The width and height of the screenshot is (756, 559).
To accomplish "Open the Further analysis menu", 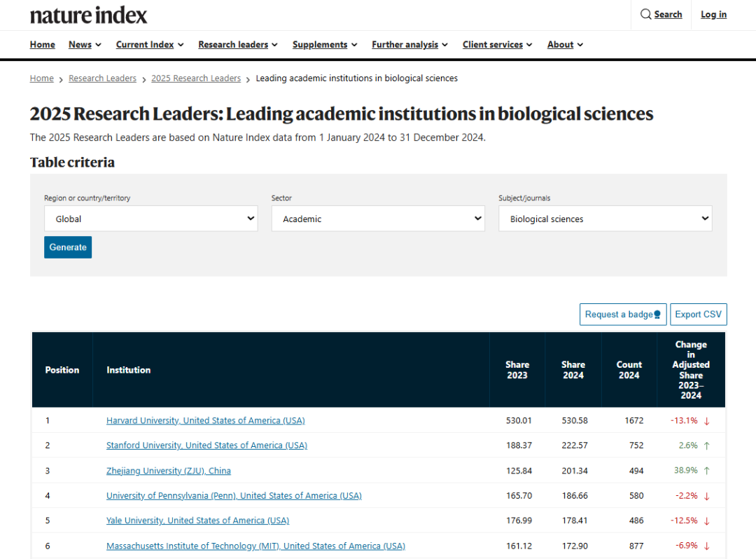I will pos(409,44).
